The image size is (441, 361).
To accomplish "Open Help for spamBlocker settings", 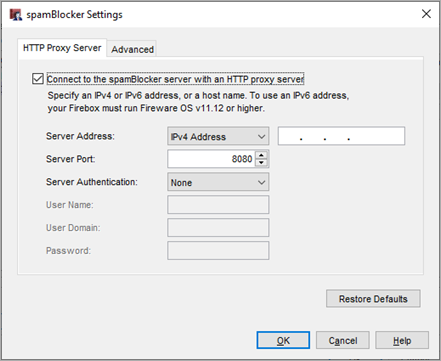I will 402,340.
